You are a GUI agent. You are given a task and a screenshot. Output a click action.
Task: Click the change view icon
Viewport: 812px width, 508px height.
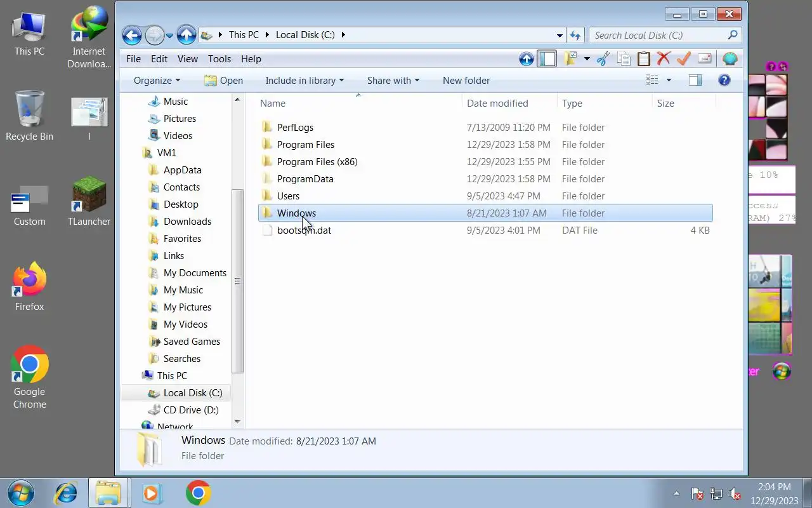652,80
